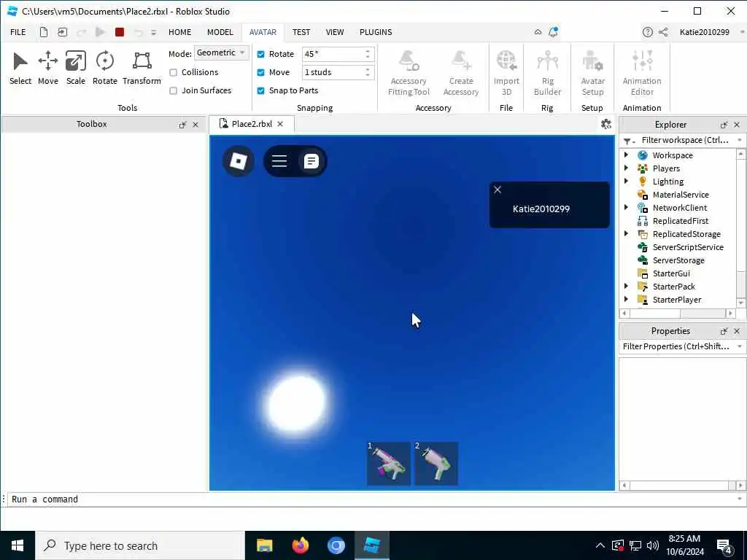Click the rotate increment 45° field
This screenshot has width=747, height=560.
[x=338, y=54]
